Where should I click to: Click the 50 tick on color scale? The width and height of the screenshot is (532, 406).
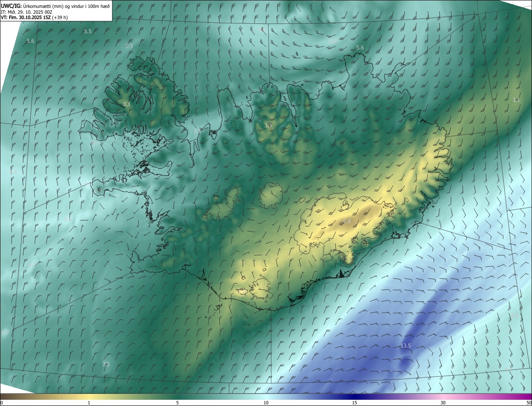(529, 403)
